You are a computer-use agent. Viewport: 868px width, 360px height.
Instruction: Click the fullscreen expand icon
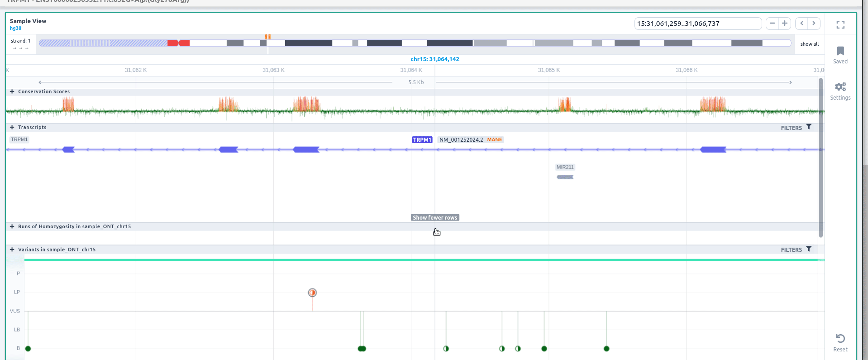(840, 25)
